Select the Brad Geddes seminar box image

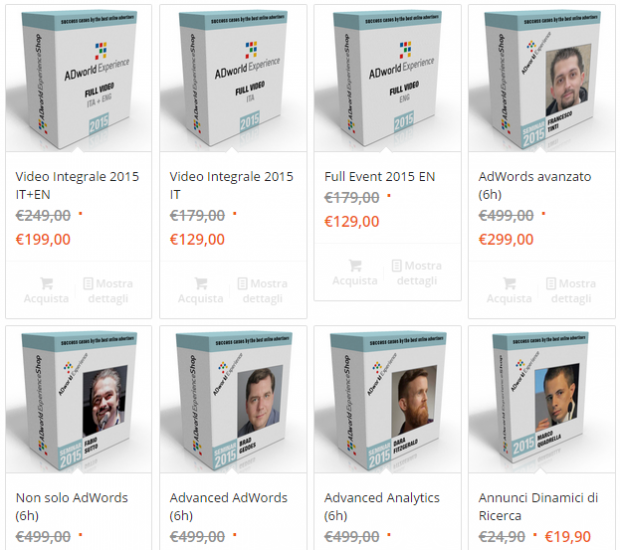233,399
